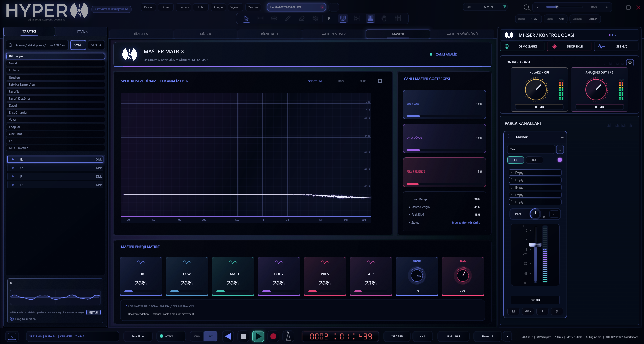Click the EŞİTLE button in preview
The image size is (644, 344).
click(93, 312)
